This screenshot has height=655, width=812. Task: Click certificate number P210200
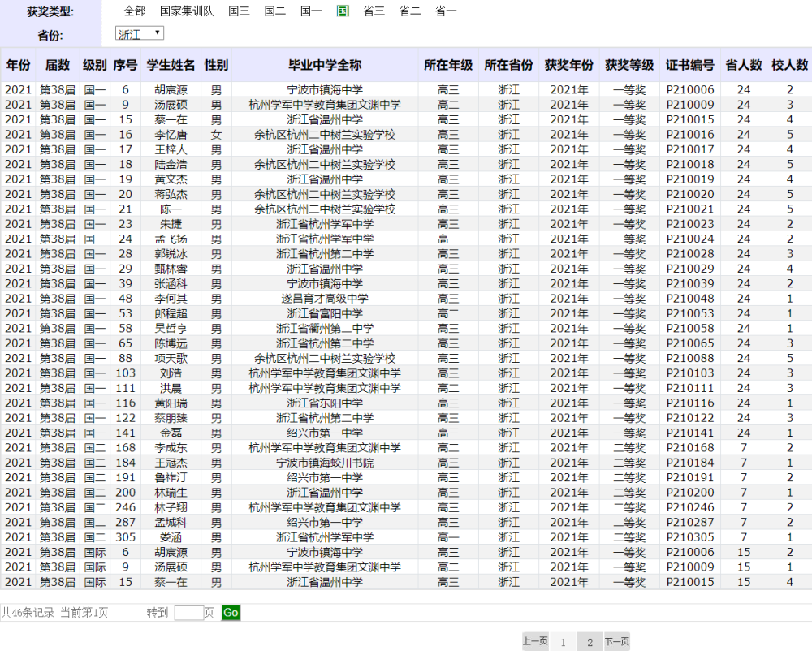(x=690, y=493)
